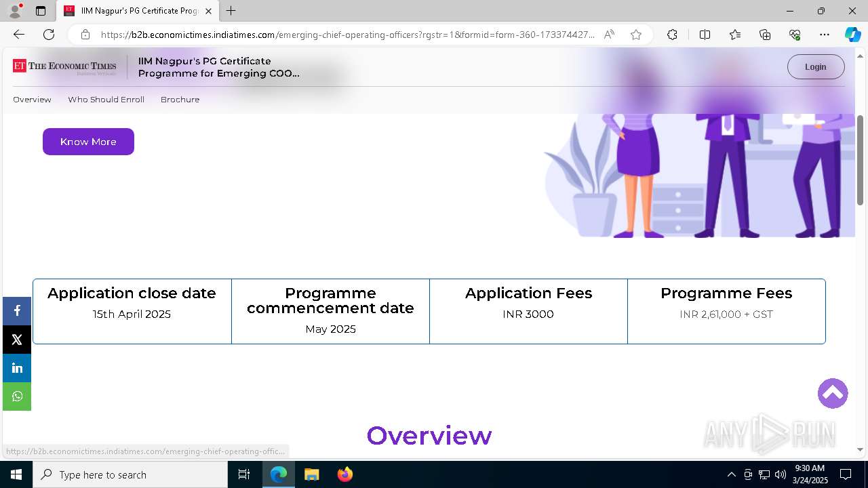
Task: Open a new browser tab
Action: point(231,11)
